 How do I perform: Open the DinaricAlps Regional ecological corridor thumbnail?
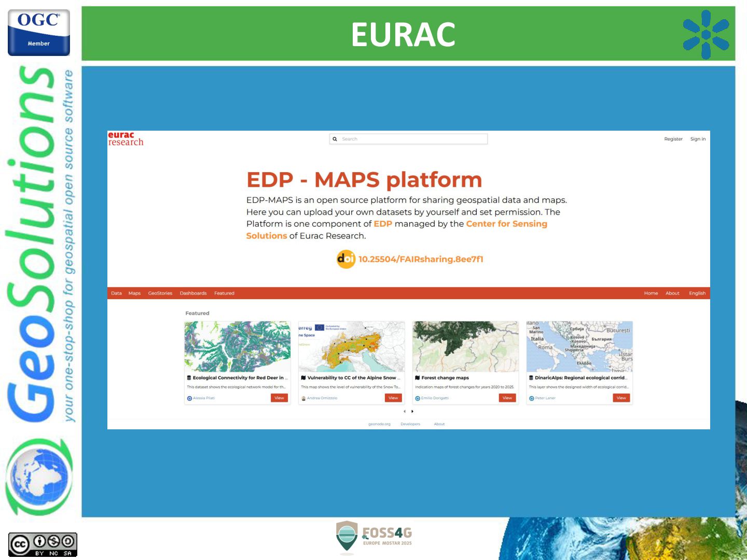pyautogui.click(x=579, y=346)
